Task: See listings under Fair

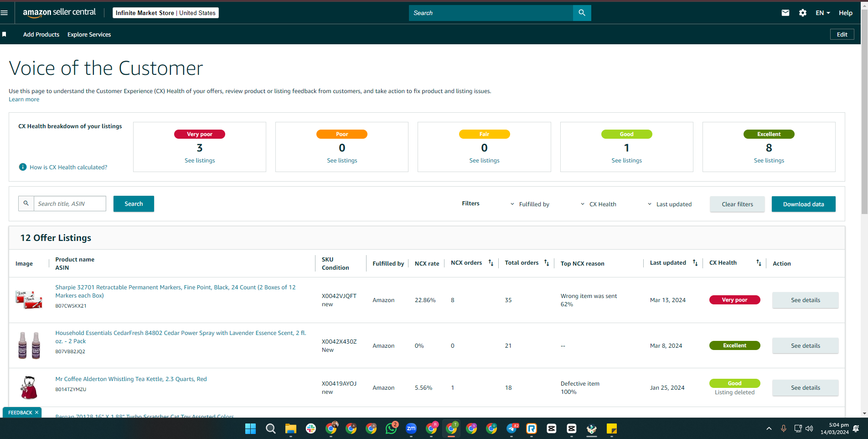Action: pos(484,160)
